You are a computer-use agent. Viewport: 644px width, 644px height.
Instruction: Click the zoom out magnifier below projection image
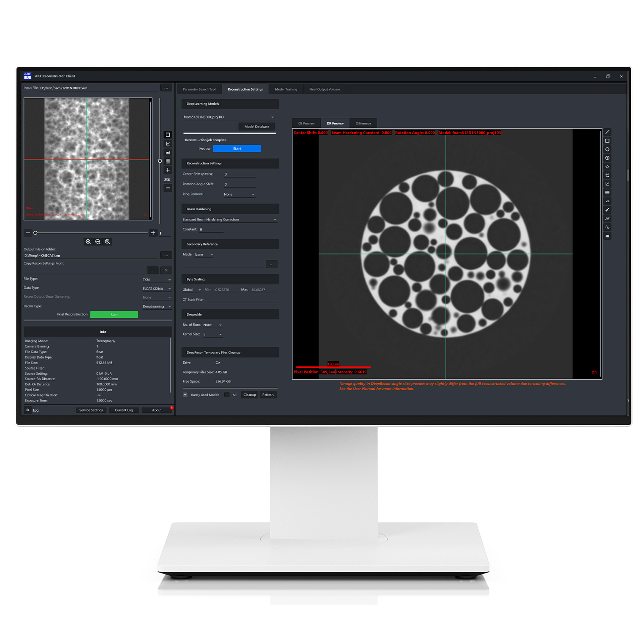coord(98,241)
